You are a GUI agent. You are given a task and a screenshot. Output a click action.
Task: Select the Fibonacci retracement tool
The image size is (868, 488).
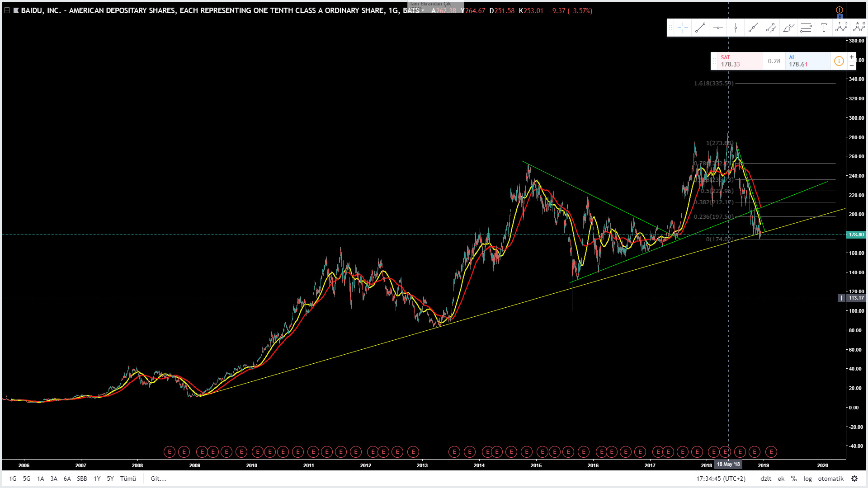pos(806,28)
